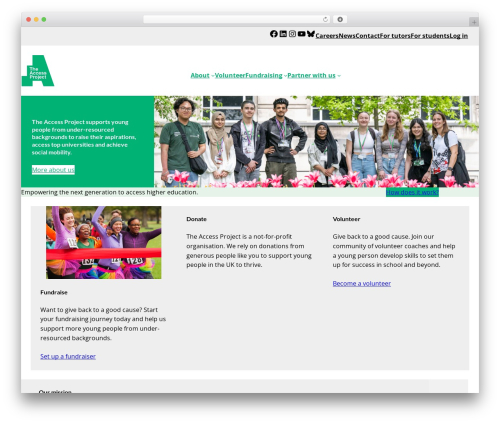
Task: Open the Facebook social icon
Action: [x=274, y=34]
